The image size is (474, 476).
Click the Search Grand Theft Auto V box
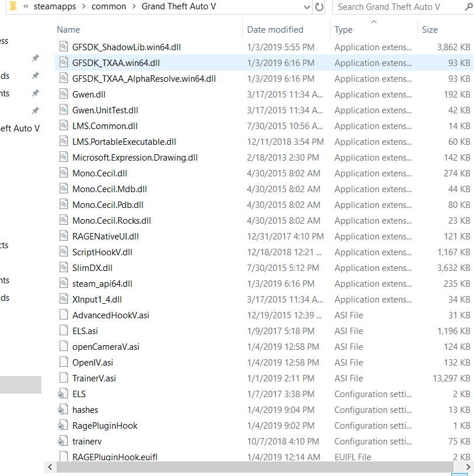(398, 7)
